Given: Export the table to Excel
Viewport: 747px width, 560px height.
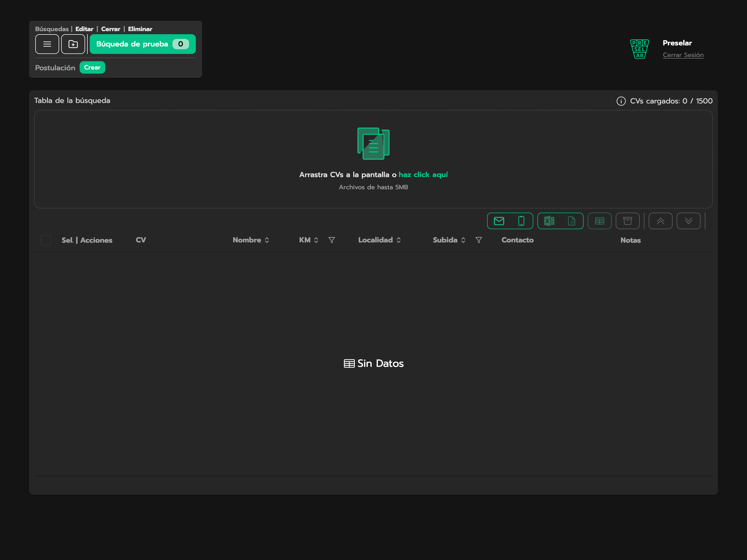Looking at the screenshot, I should tap(549, 221).
